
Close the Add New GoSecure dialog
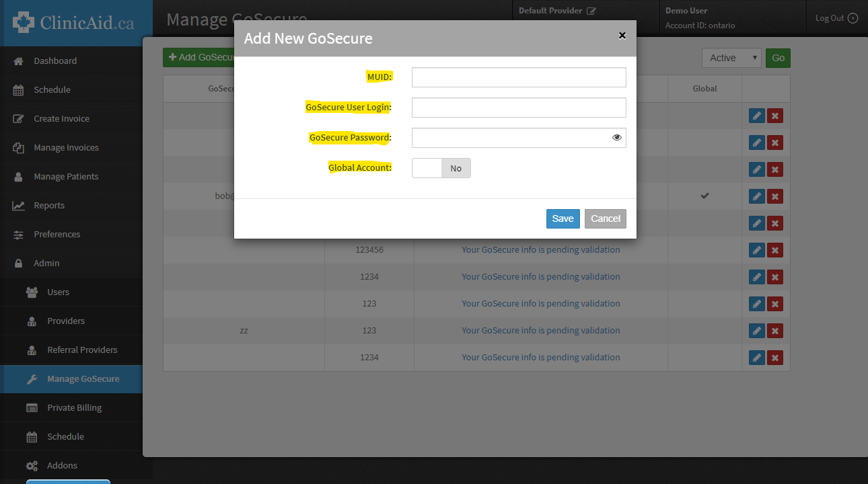click(x=622, y=36)
